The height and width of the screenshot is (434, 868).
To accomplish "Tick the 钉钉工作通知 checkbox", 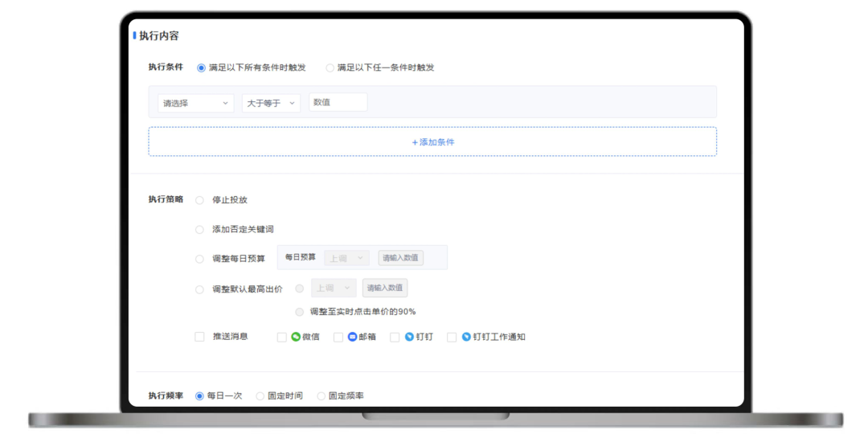I will (452, 337).
